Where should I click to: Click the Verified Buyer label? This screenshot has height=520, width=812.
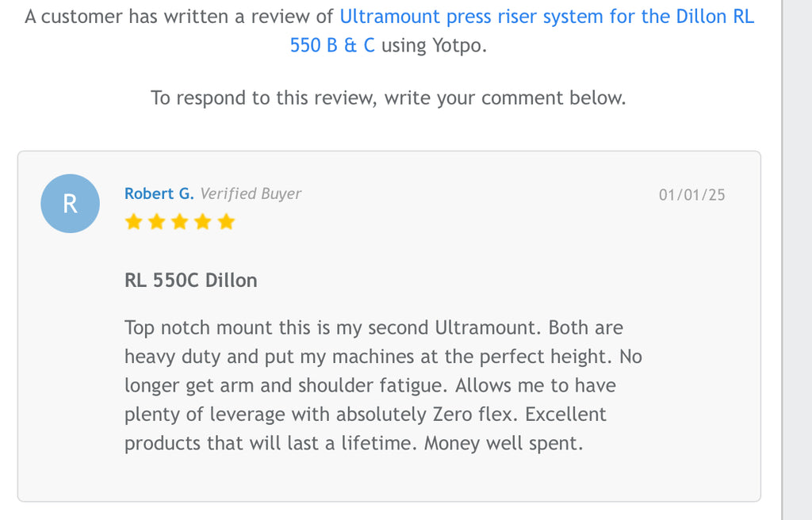251,193
